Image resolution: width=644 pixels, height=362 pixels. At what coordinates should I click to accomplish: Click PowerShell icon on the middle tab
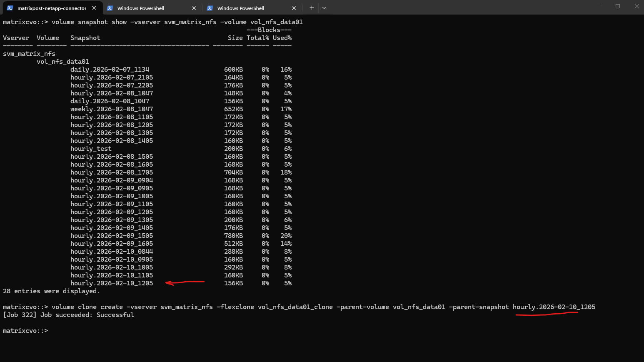click(x=110, y=8)
